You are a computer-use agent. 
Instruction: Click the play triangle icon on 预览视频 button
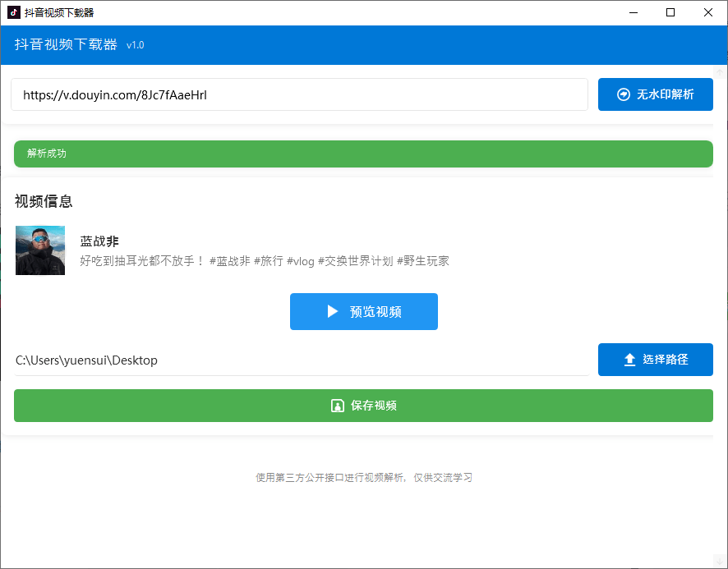click(x=332, y=311)
